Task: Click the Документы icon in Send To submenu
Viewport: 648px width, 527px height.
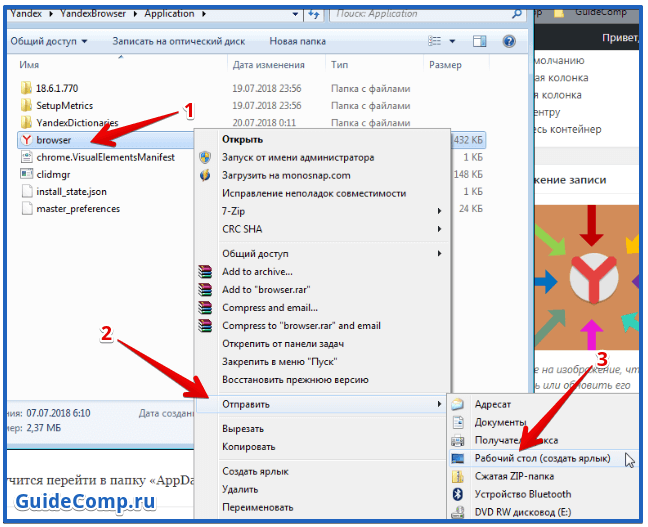Action: [x=458, y=422]
